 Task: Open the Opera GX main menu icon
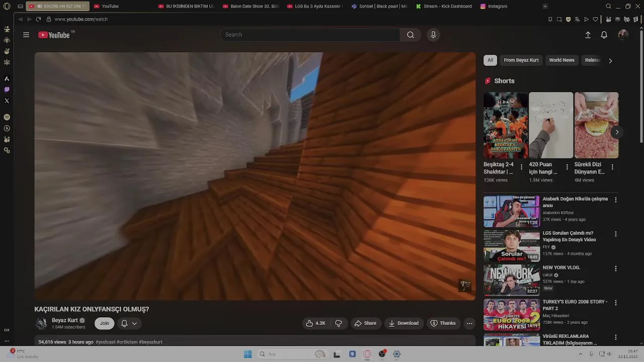pyautogui.click(x=7, y=7)
